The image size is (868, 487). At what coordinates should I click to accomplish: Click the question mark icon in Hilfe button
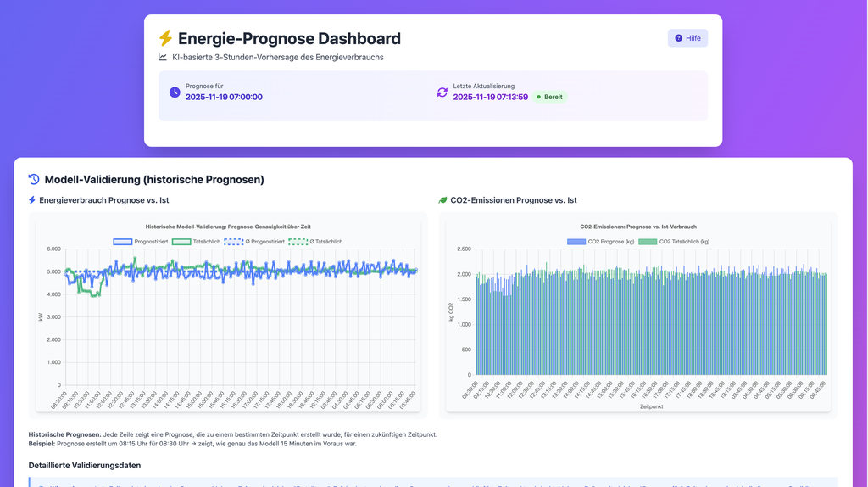pyautogui.click(x=678, y=38)
